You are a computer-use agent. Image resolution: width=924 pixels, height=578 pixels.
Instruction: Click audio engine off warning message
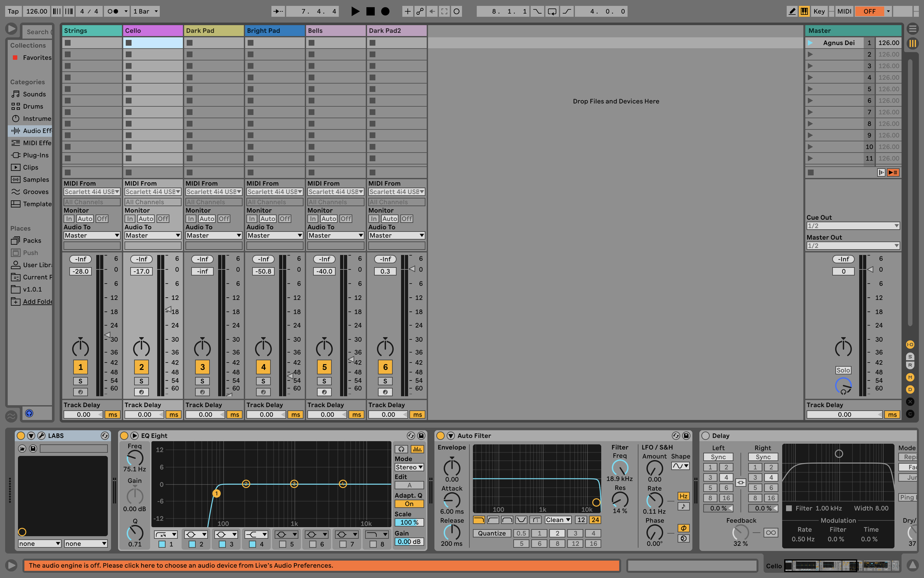(x=321, y=565)
